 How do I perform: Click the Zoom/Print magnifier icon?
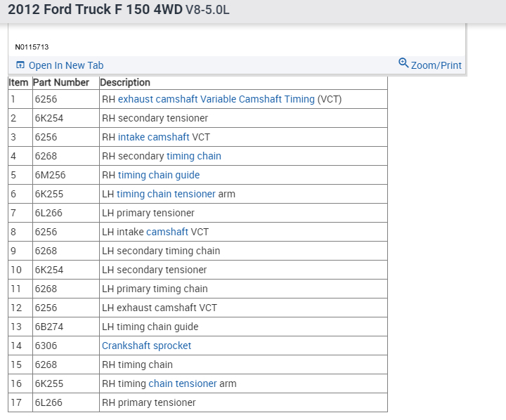point(403,63)
